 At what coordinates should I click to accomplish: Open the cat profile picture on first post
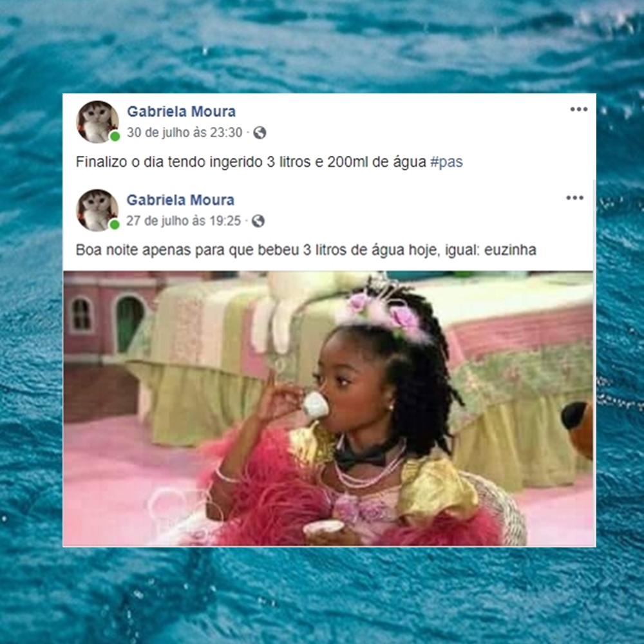pyautogui.click(x=97, y=122)
